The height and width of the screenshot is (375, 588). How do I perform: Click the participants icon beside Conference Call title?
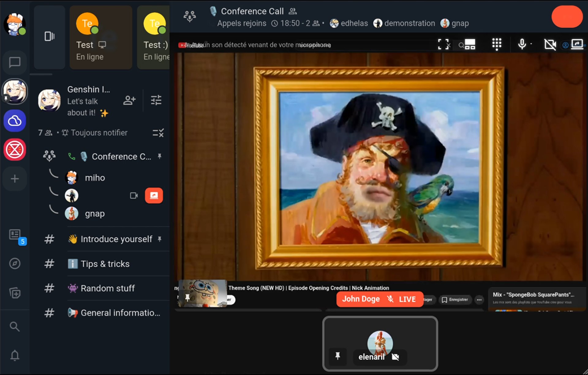293,11
